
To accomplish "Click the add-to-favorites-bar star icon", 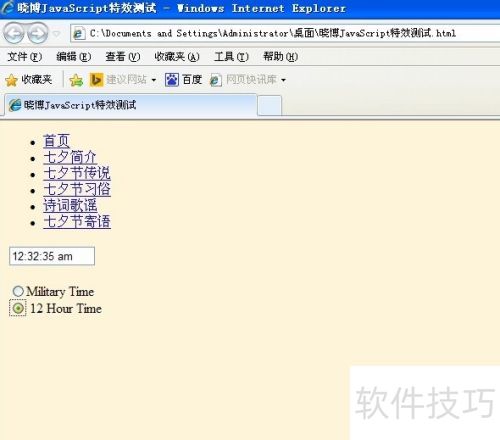I will coord(76,80).
